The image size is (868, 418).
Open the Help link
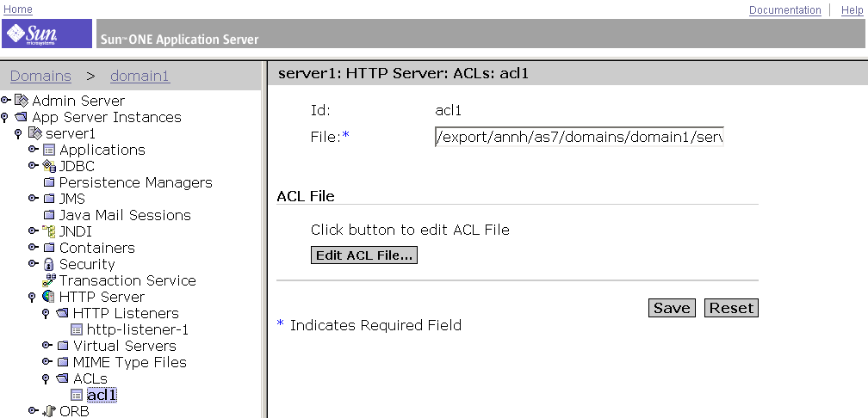point(852,10)
